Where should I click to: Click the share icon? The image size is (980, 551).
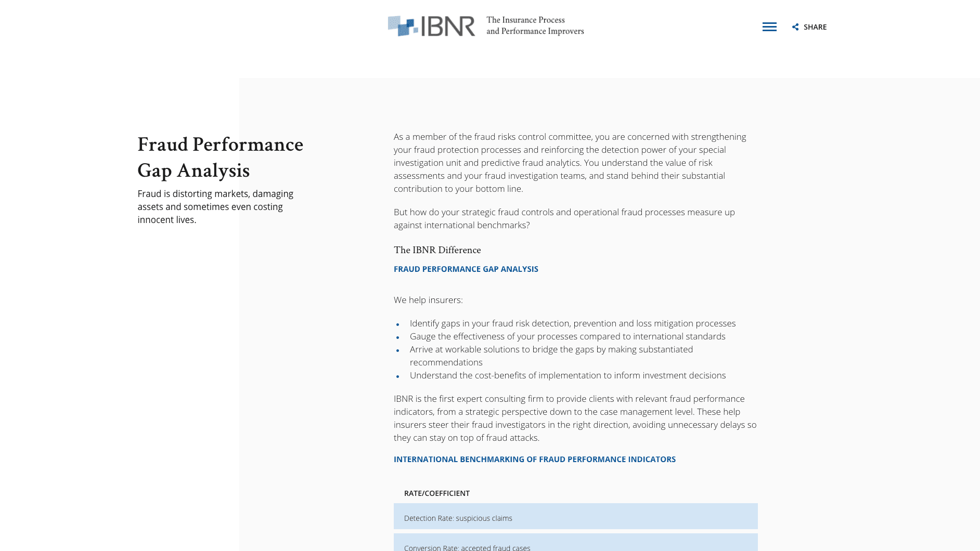pos(795,27)
